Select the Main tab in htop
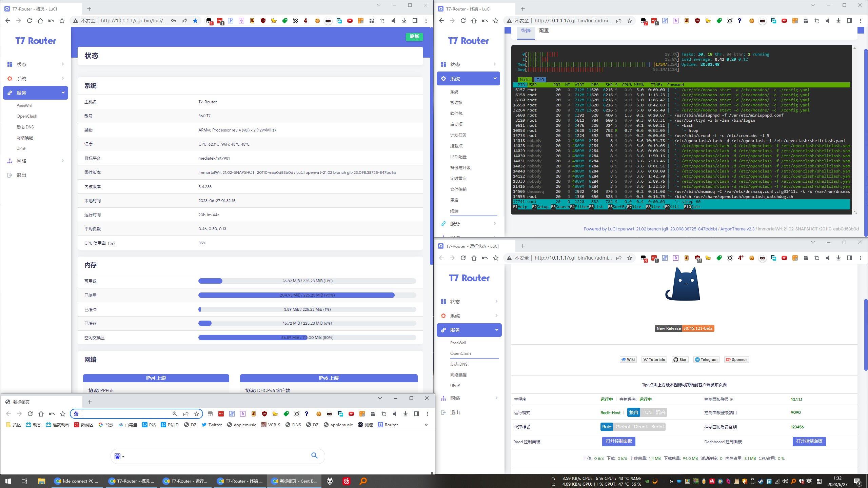Viewport: 868px width, 488px height. (x=525, y=80)
